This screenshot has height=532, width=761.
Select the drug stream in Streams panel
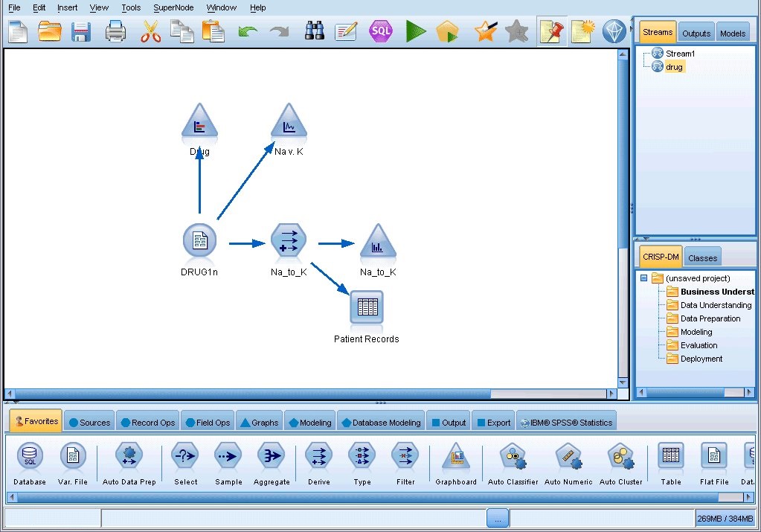[674, 66]
